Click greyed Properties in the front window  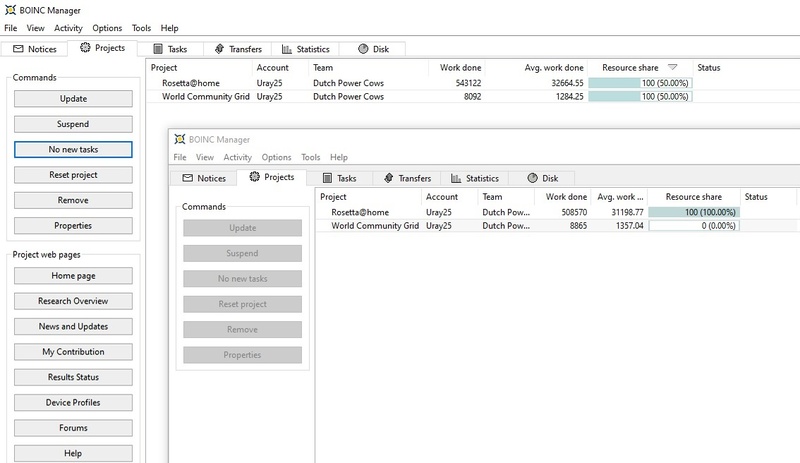(242, 355)
